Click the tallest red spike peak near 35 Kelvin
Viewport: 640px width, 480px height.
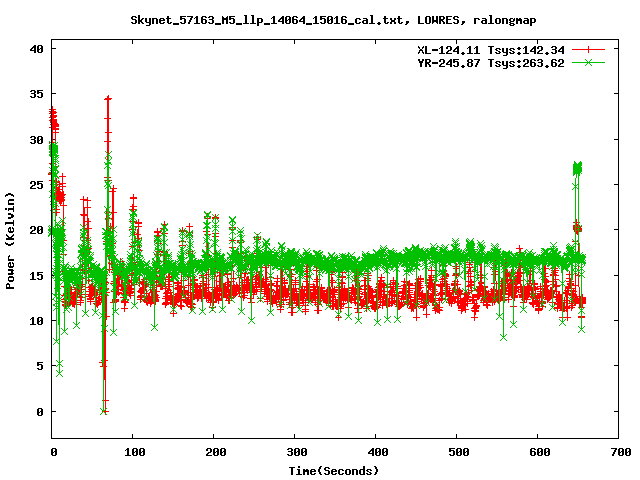point(108,98)
